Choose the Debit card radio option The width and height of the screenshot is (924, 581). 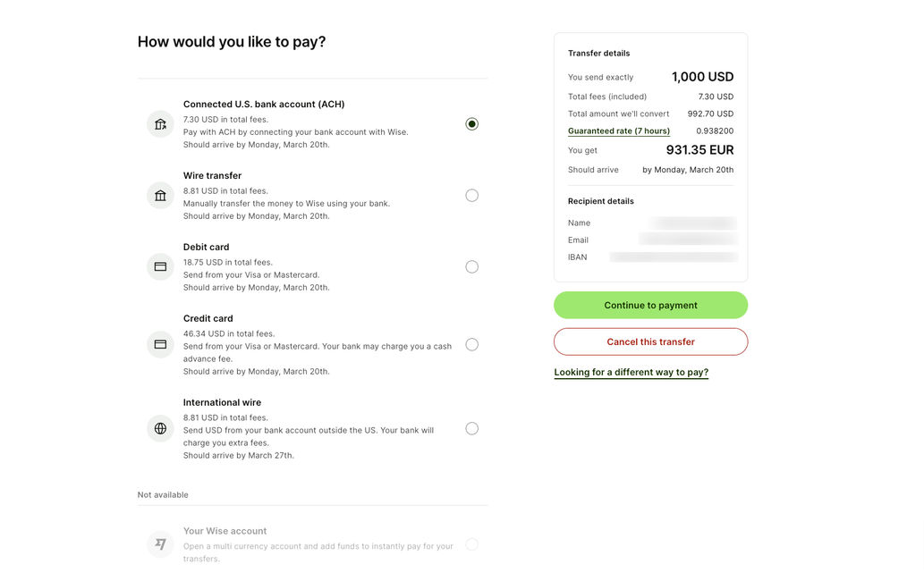point(471,266)
